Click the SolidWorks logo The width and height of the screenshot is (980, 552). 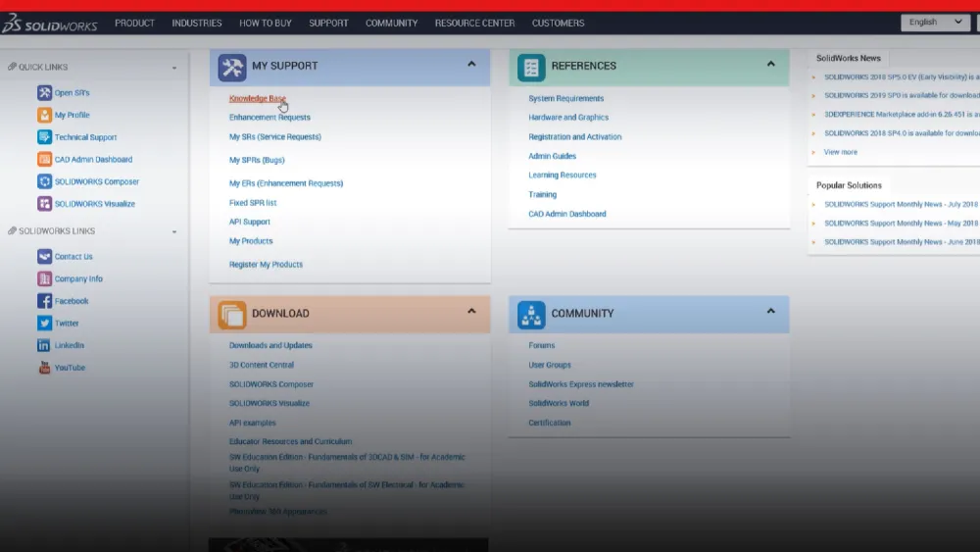pos(49,24)
